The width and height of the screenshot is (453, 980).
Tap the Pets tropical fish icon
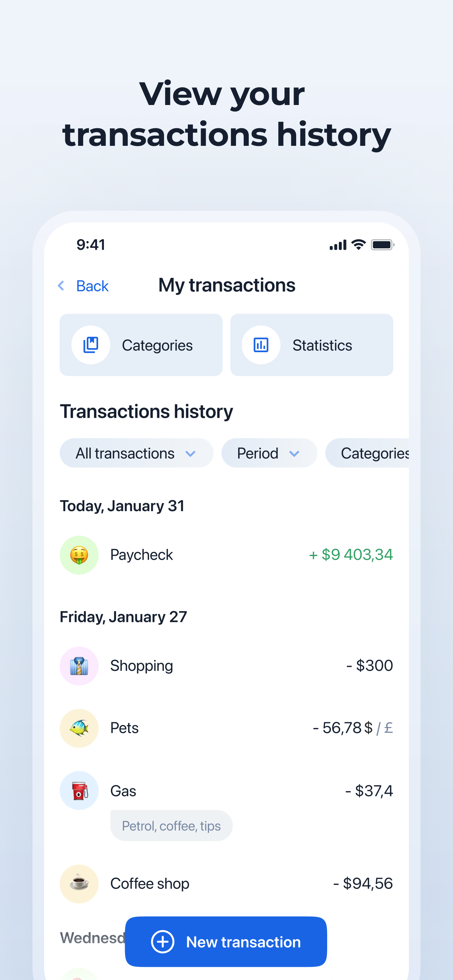pos(79,728)
